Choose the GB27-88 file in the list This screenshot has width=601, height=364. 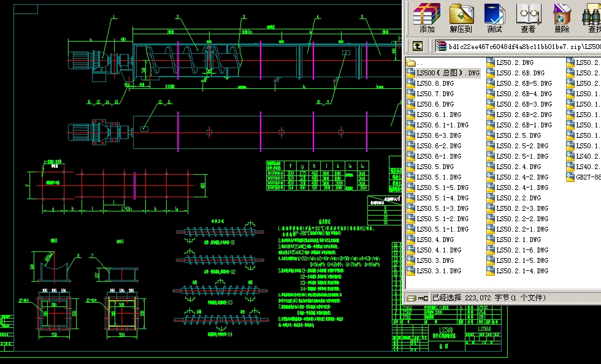587,177
